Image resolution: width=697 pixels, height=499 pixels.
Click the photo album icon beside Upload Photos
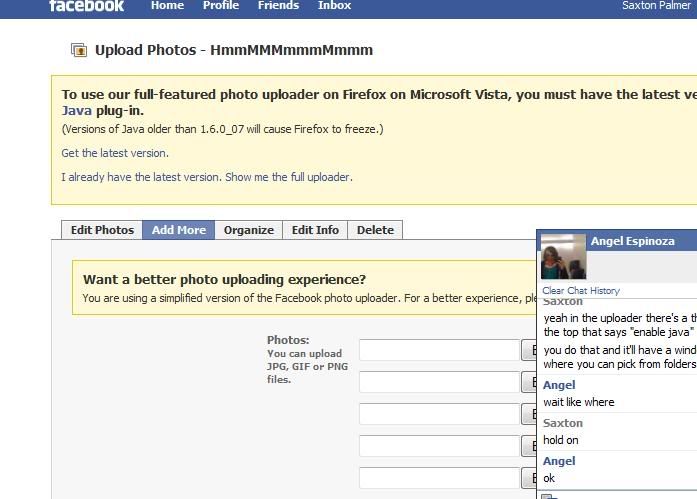[79, 50]
